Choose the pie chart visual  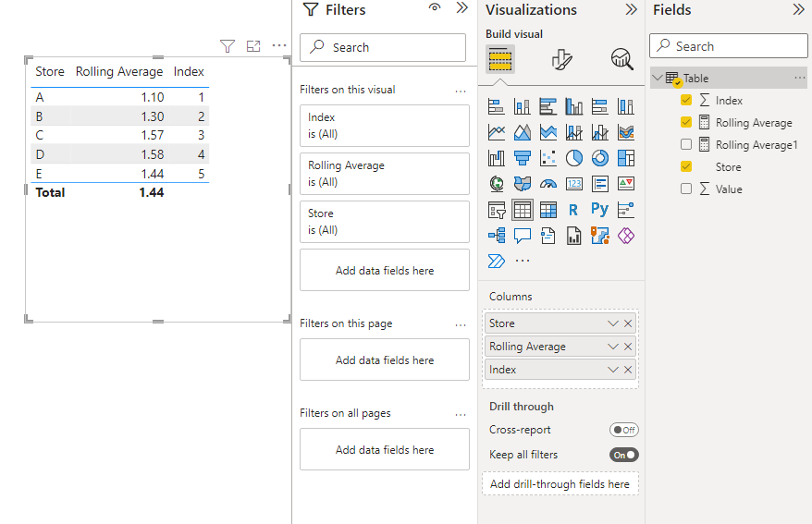573,158
